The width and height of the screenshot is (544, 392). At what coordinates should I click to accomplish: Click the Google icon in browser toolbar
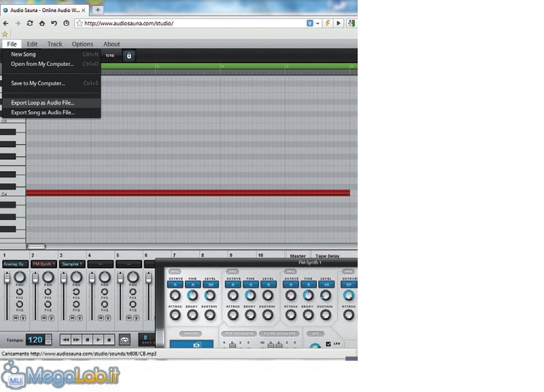tap(352, 23)
